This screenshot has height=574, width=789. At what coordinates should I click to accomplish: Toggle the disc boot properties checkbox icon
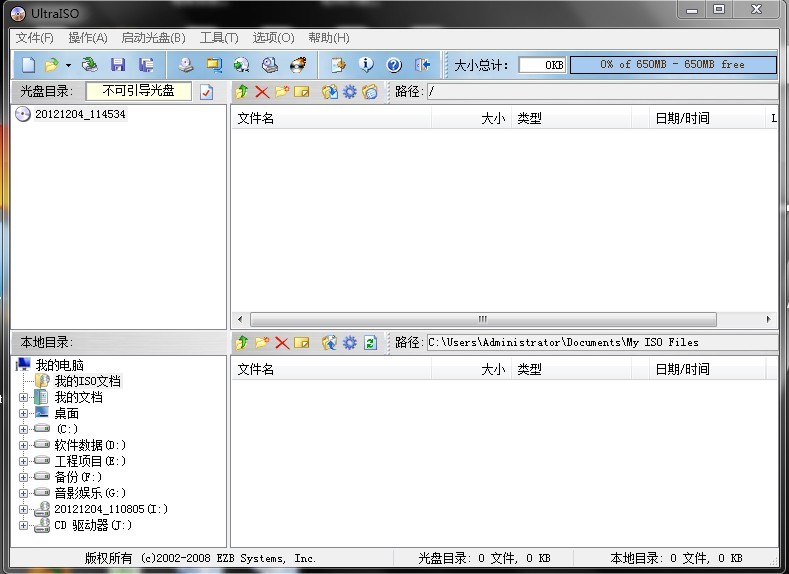coord(206,92)
